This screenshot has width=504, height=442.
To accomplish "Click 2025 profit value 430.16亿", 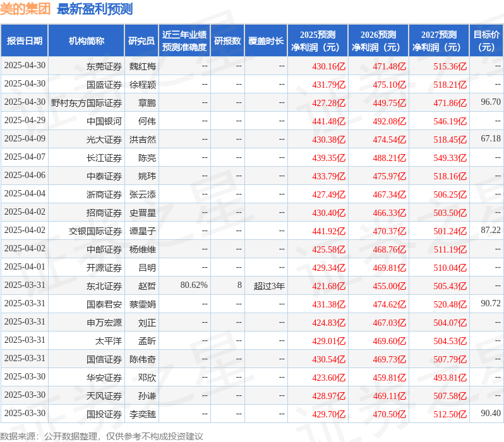I will tap(329, 66).
